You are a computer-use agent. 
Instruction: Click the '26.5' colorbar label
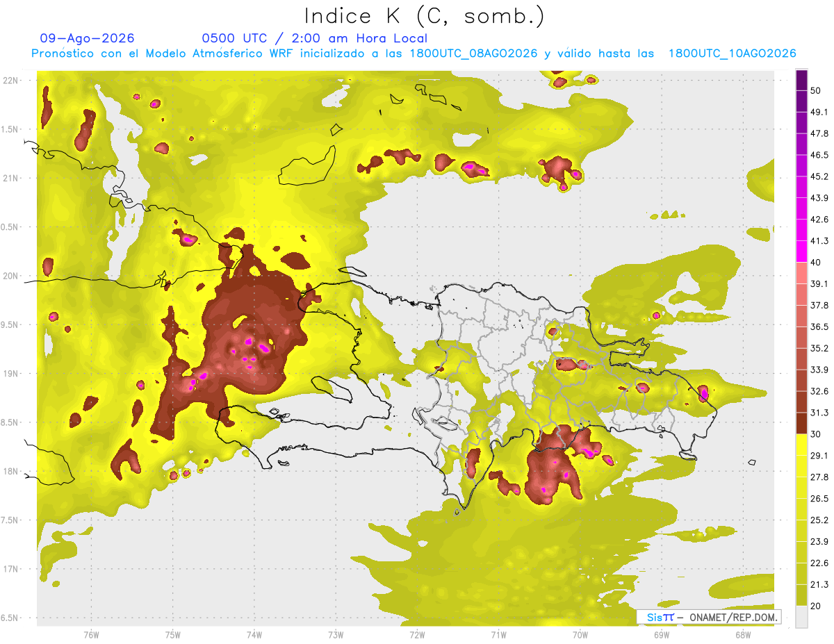pyautogui.click(x=819, y=499)
